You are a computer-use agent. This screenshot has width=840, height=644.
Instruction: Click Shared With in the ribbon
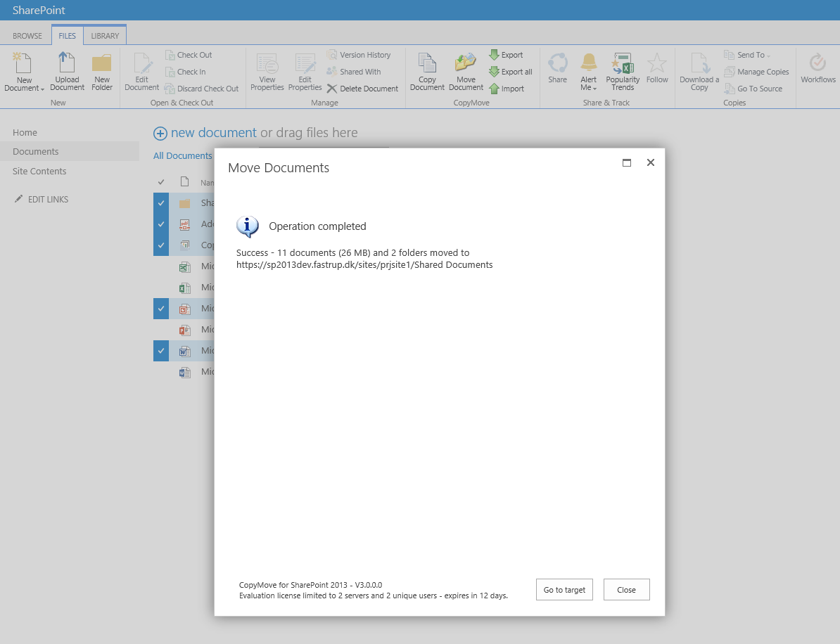coord(354,72)
